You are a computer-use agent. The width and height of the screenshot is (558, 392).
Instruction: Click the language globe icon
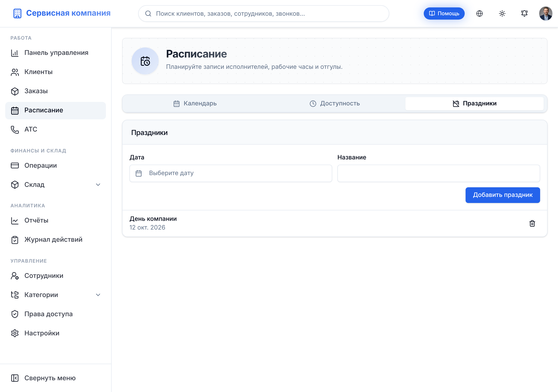(x=479, y=14)
